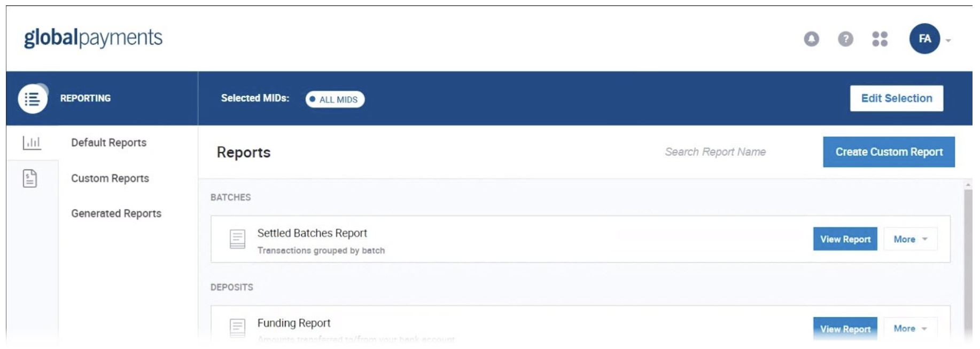Expand the user account dropdown arrow

point(948,41)
